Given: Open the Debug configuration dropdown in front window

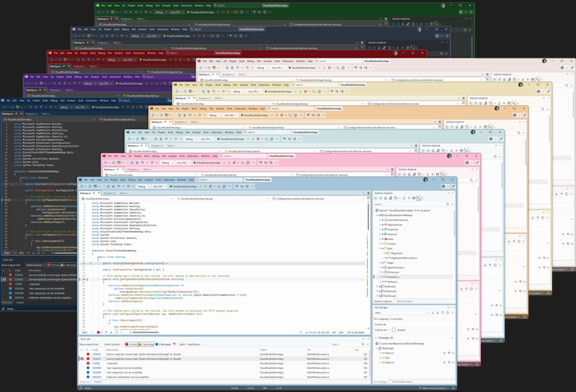Looking at the screenshot, I should [x=142, y=186].
